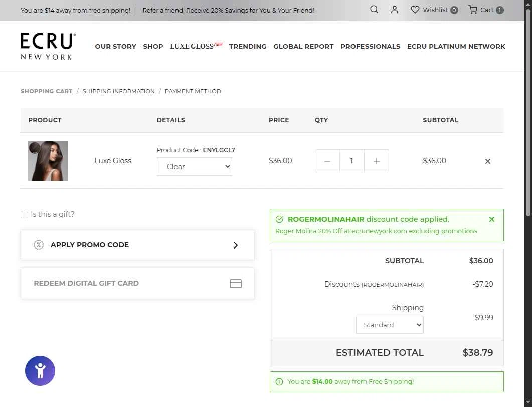Click product code ENYLGCL7 text

pyautogui.click(x=219, y=150)
